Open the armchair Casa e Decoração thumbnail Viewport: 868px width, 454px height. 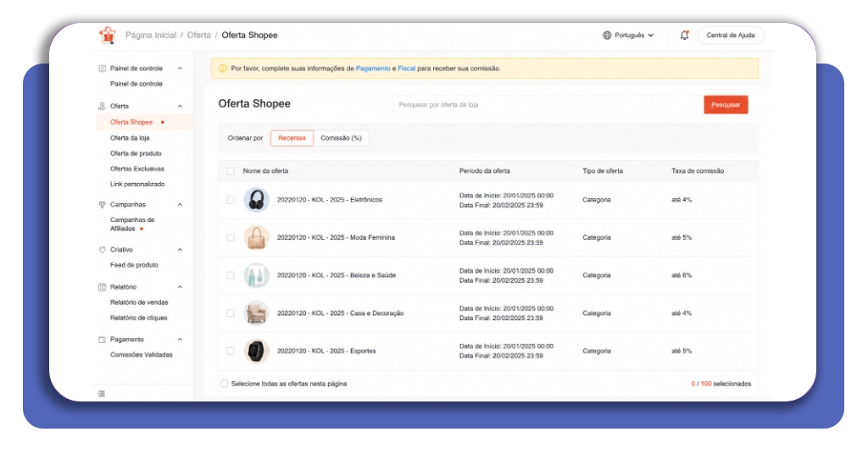point(256,313)
